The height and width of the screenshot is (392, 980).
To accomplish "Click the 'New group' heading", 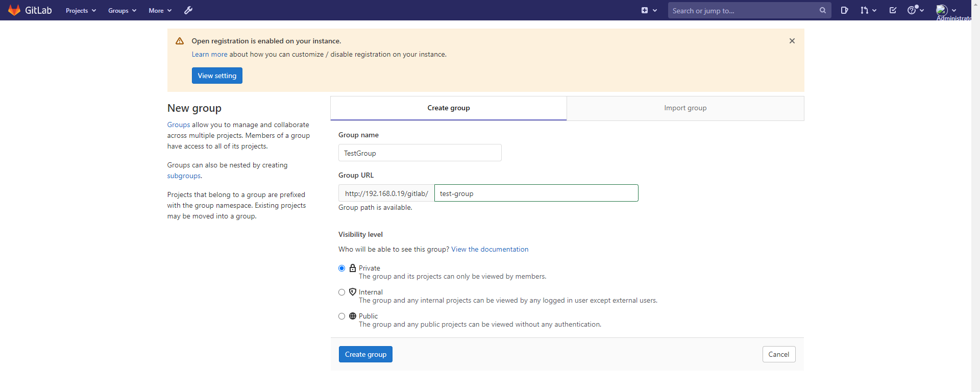I will [x=194, y=108].
